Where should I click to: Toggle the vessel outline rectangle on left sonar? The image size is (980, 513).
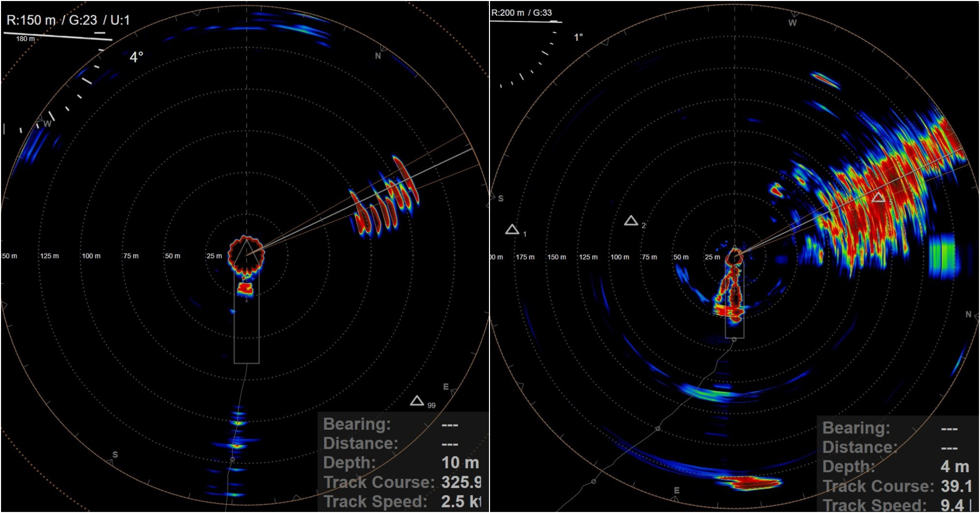point(247,337)
